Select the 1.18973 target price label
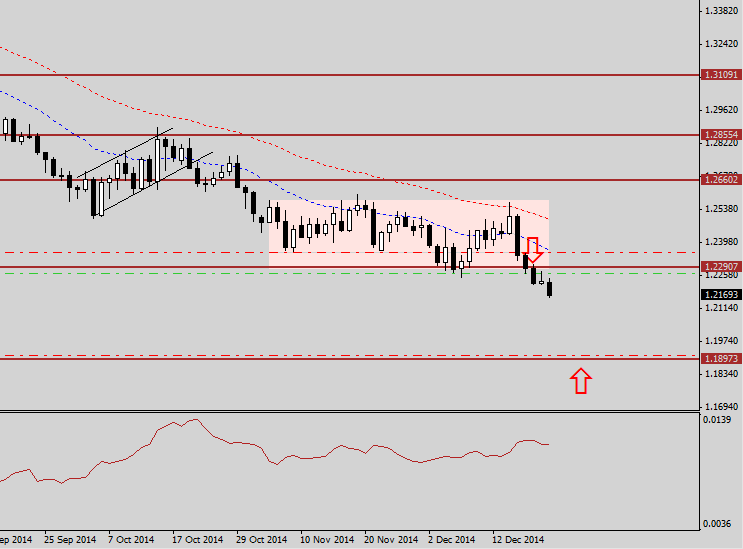The height and width of the screenshot is (549, 743). (x=721, y=358)
